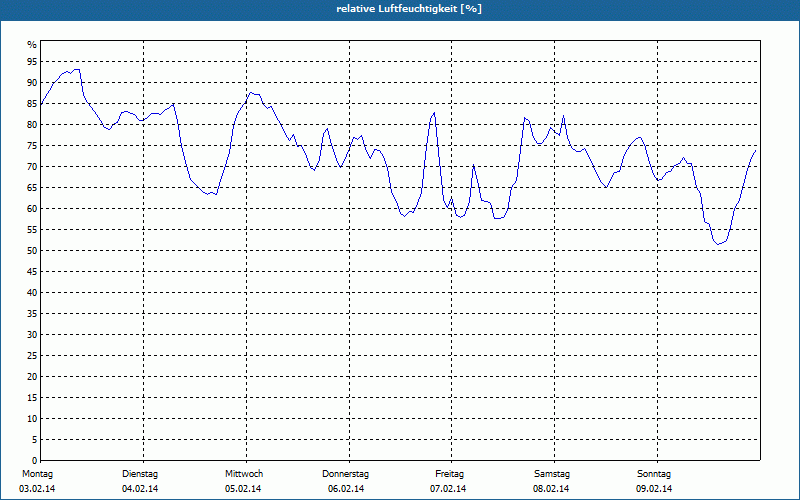Image resolution: width=800 pixels, height=500 pixels.
Task: Select the 'Donnerstag' day label
Action: tap(345, 474)
